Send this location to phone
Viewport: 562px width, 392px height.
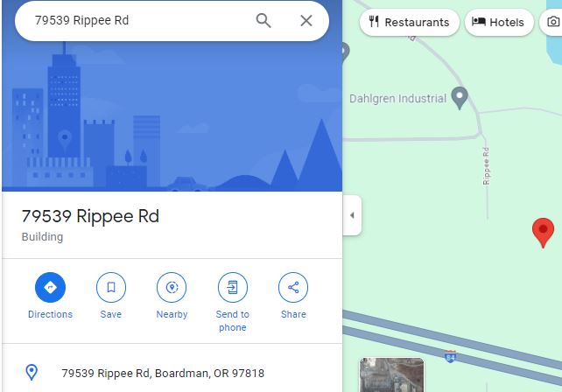(233, 287)
